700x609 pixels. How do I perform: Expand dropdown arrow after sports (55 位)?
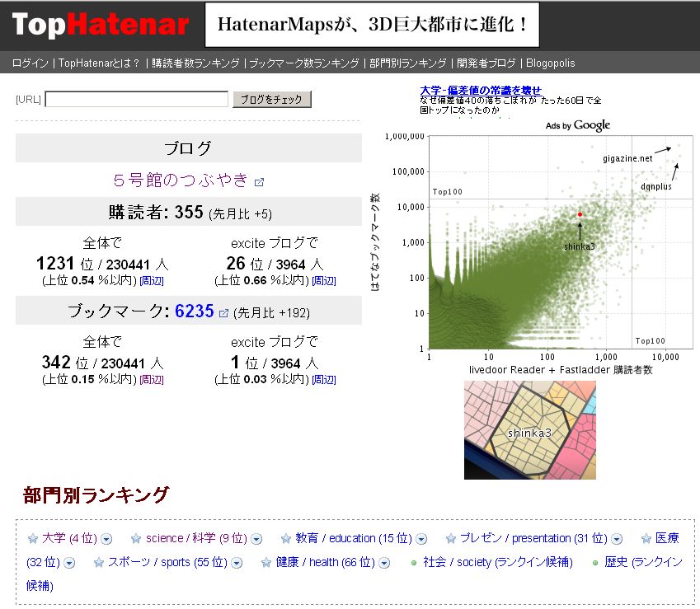237,563
